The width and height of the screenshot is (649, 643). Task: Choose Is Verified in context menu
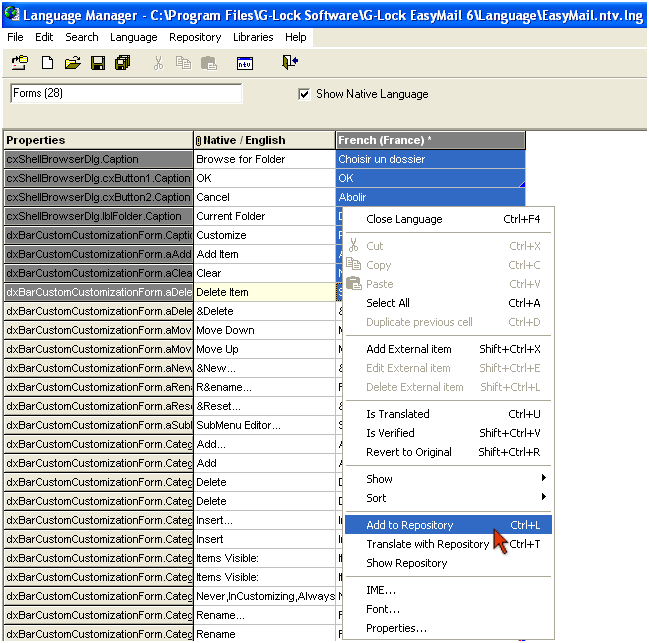pyautogui.click(x=448, y=433)
